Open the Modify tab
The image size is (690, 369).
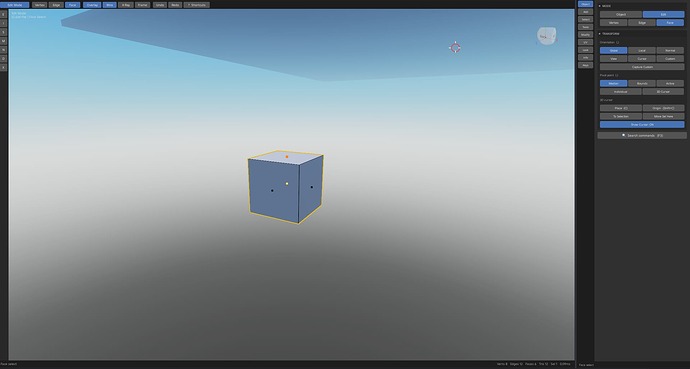[x=585, y=35]
